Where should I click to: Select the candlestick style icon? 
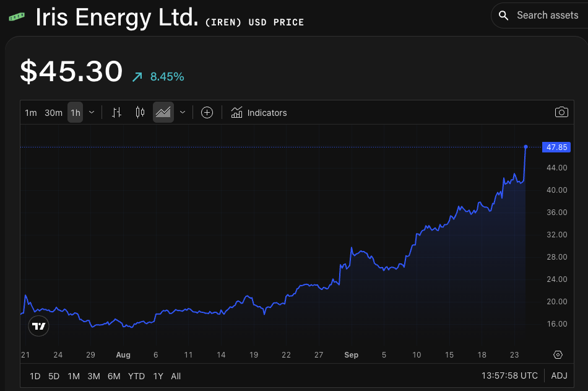[139, 112]
